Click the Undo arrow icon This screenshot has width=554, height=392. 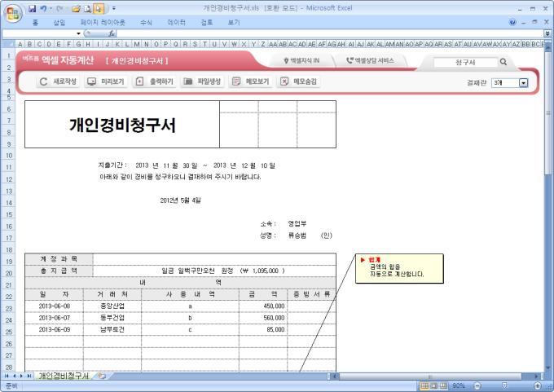pyautogui.click(x=43, y=8)
